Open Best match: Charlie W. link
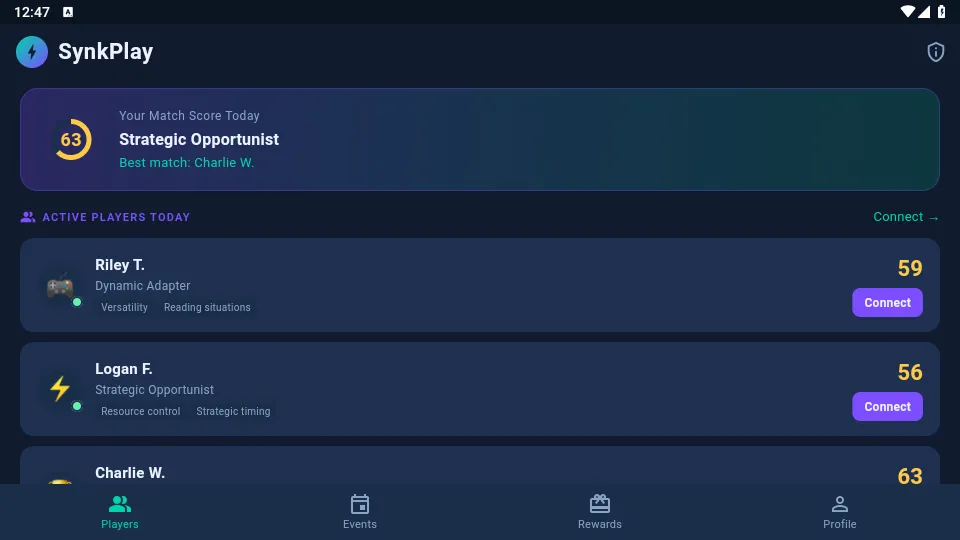This screenshot has height=540, width=960. 186,163
